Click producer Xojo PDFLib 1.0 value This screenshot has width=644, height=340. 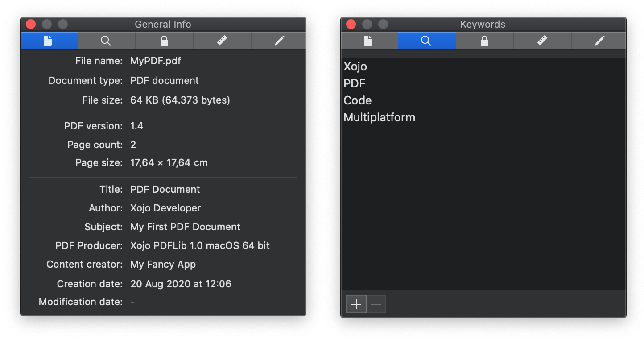(x=200, y=245)
